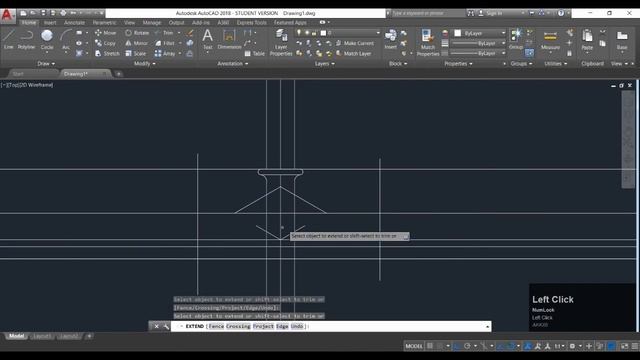Viewport: 640px width, 360px height.
Task: Open status bar Customization menu
Action: (x=635, y=346)
